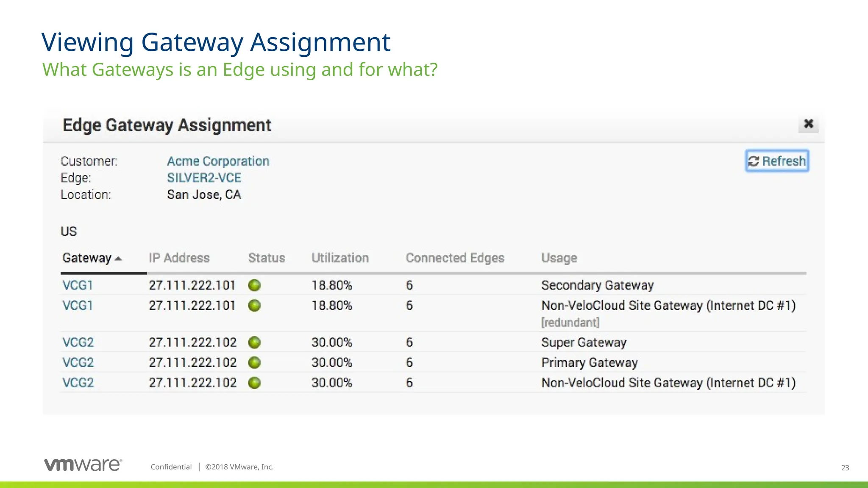868x488 pixels.
Task: Open VCG2 link in the last table row
Action: click(x=78, y=383)
